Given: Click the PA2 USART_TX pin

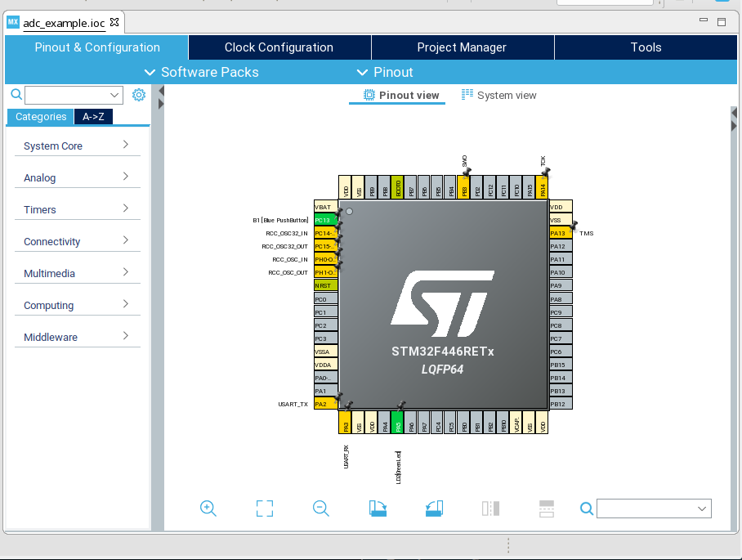Looking at the screenshot, I should [x=325, y=404].
